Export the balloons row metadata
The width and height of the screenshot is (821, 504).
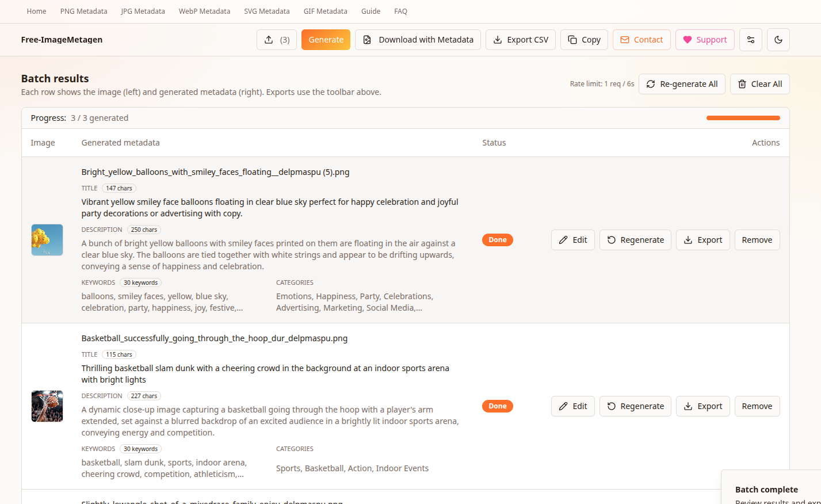point(703,240)
